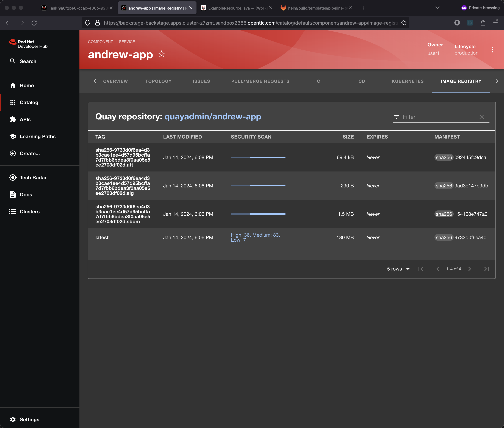Switch to the Topology tab
This screenshot has height=428, width=504.
(158, 81)
